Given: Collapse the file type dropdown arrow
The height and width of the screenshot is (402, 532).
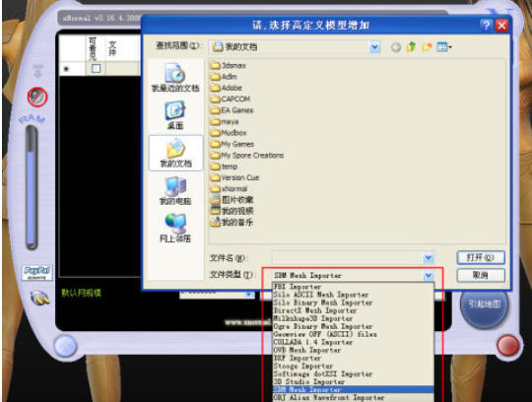Looking at the screenshot, I should 429,275.
